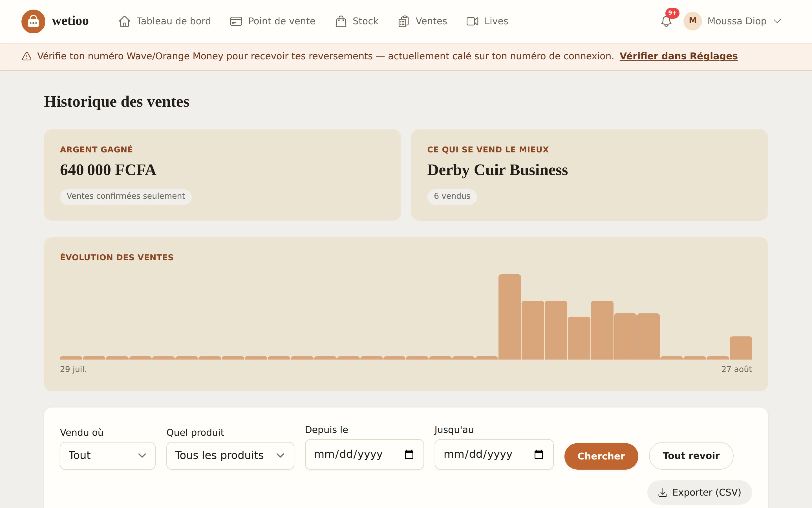Go to Tableau de bord
Screen dimensions: 812x508
[x=165, y=21]
